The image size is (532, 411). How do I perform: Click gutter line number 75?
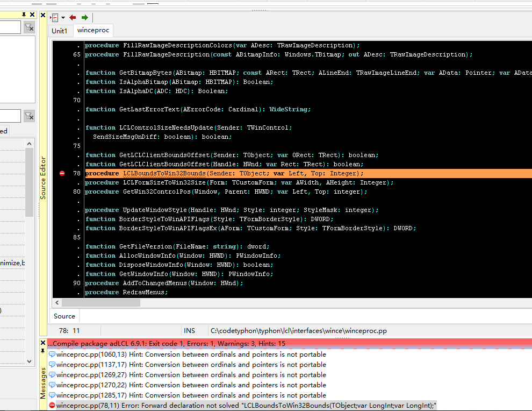click(77, 146)
